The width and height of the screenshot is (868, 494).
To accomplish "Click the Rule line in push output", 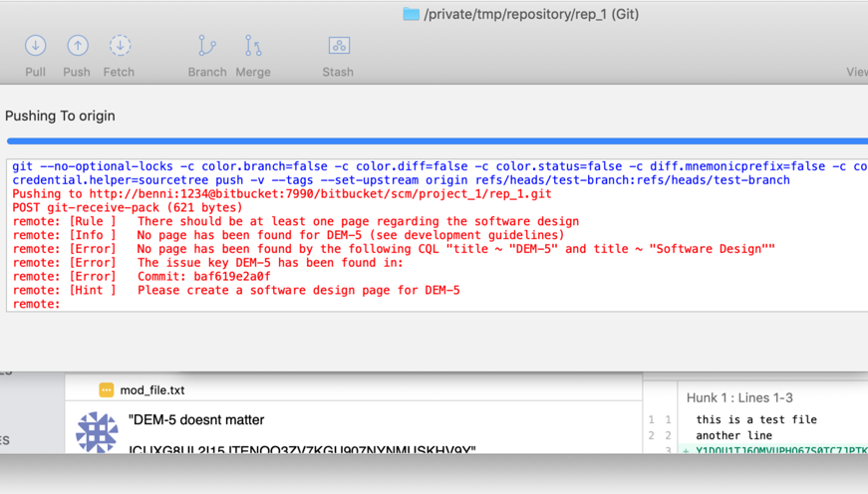I will [x=296, y=221].
